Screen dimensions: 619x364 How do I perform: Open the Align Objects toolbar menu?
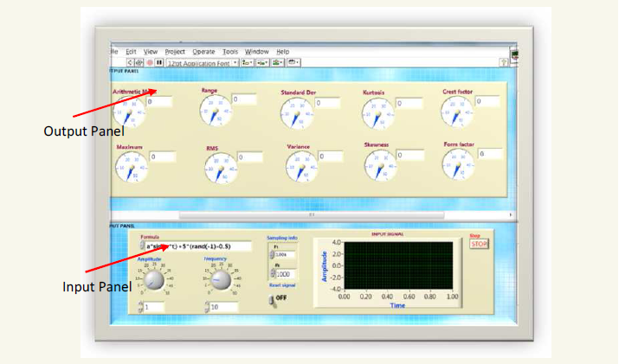247,62
